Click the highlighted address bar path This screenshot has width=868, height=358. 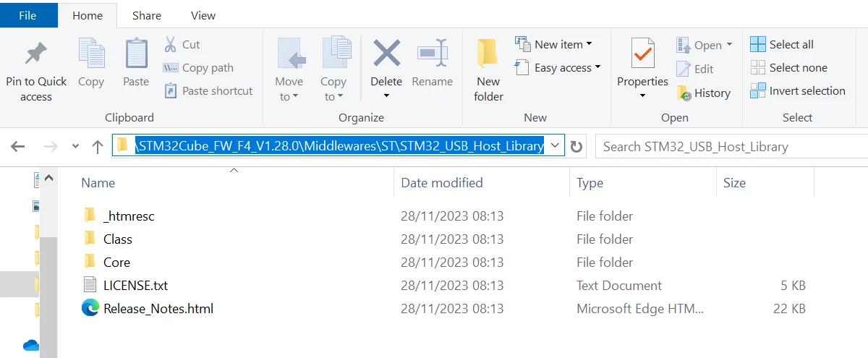point(339,146)
